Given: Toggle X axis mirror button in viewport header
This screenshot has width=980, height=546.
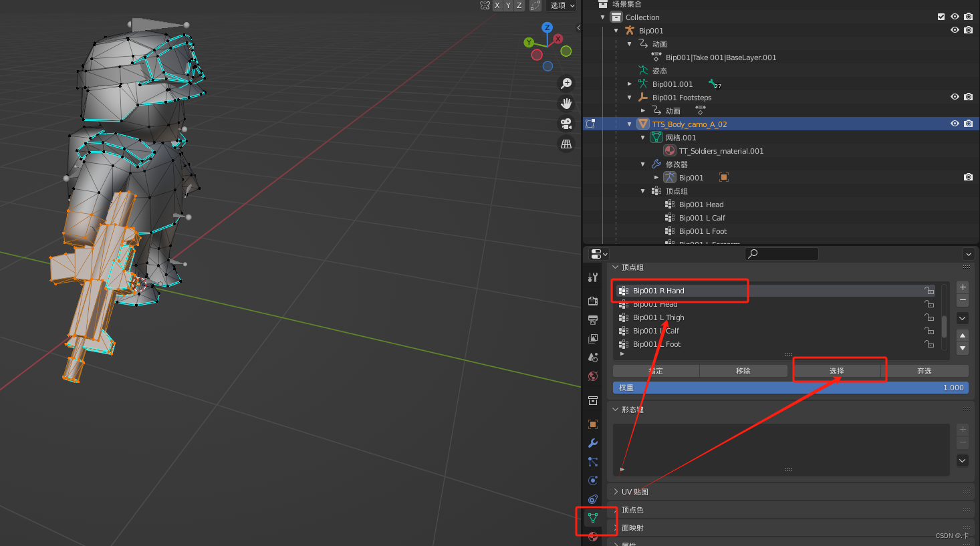Looking at the screenshot, I should point(497,5).
